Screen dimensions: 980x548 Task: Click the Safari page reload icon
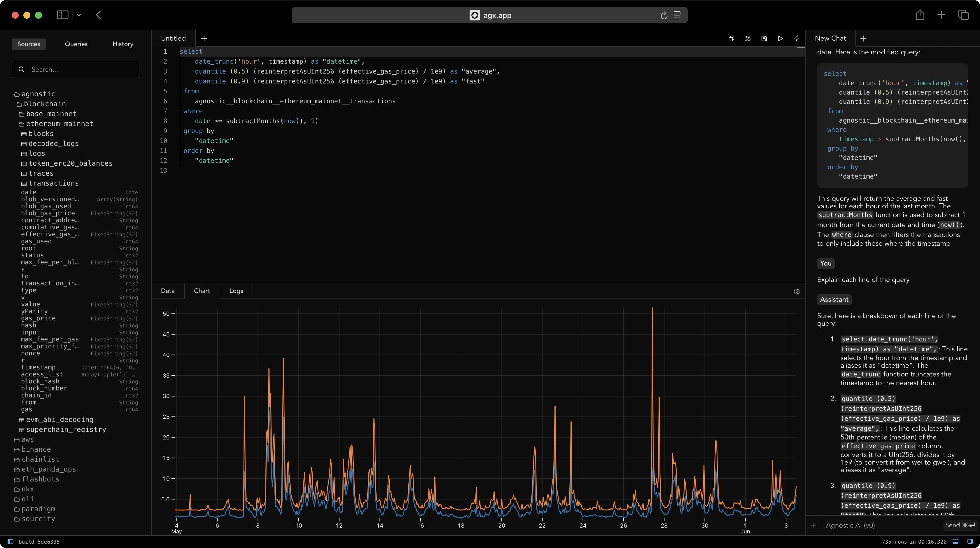coord(664,15)
